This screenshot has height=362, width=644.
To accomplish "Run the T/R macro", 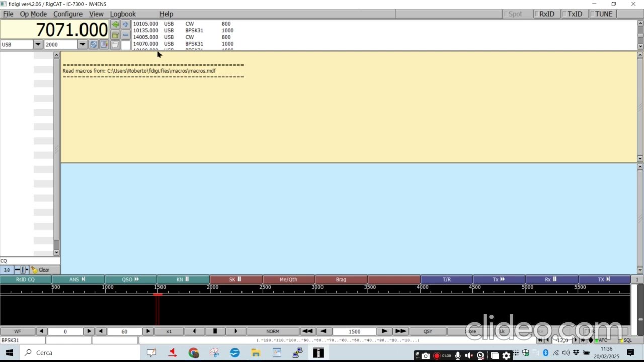I will [x=446, y=280].
